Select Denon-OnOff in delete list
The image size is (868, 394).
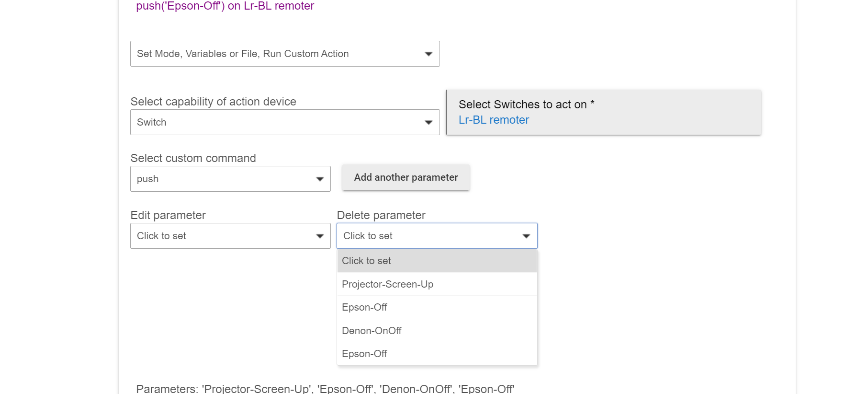(x=437, y=331)
